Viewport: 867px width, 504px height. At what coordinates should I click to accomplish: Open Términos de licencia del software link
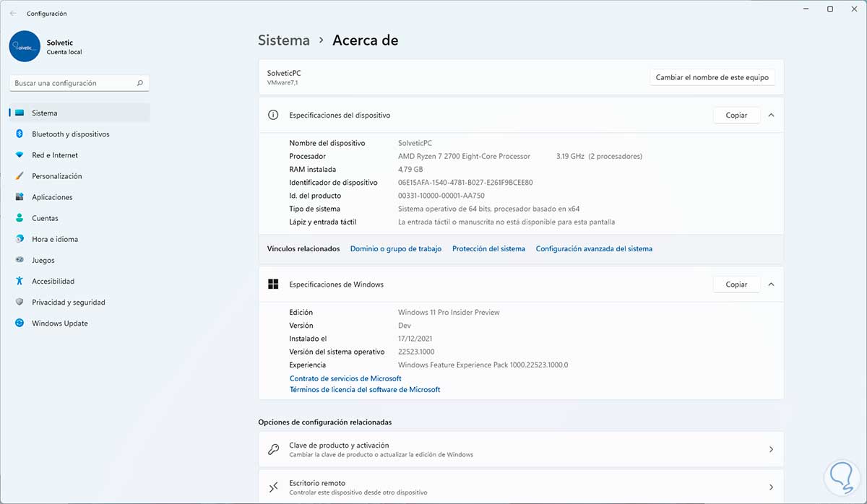[365, 389]
